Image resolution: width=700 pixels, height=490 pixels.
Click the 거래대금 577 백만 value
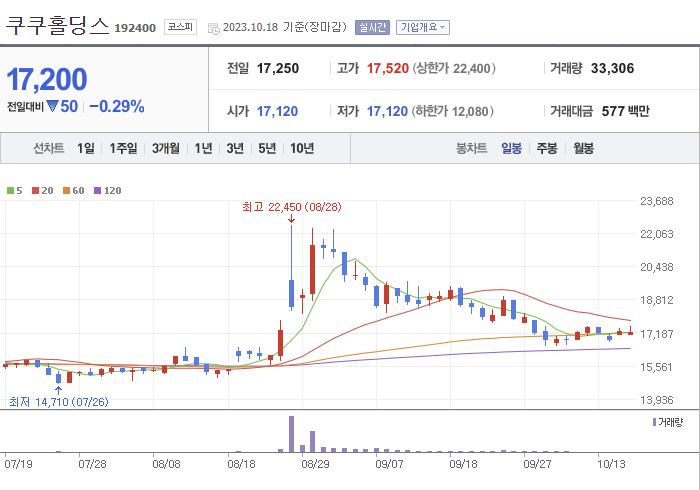tap(625, 111)
